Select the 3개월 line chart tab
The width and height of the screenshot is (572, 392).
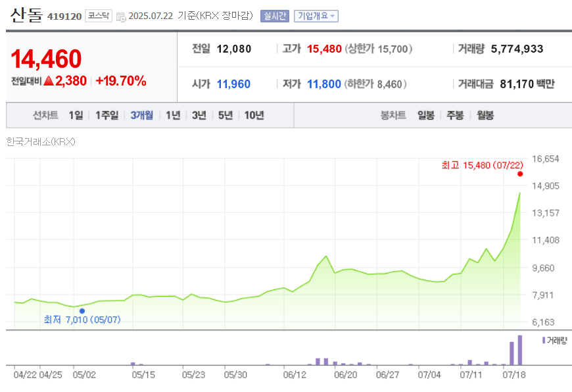click(x=142, y=115)
